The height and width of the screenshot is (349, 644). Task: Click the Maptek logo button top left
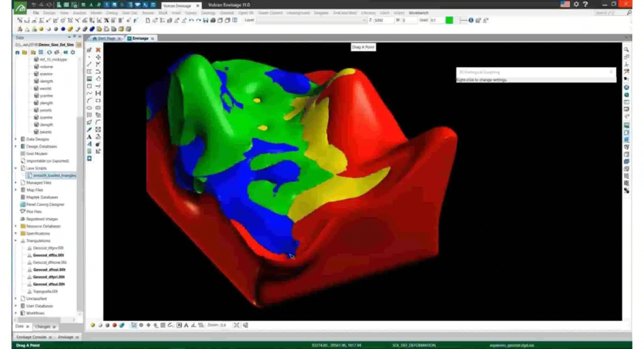click(20, 8)
